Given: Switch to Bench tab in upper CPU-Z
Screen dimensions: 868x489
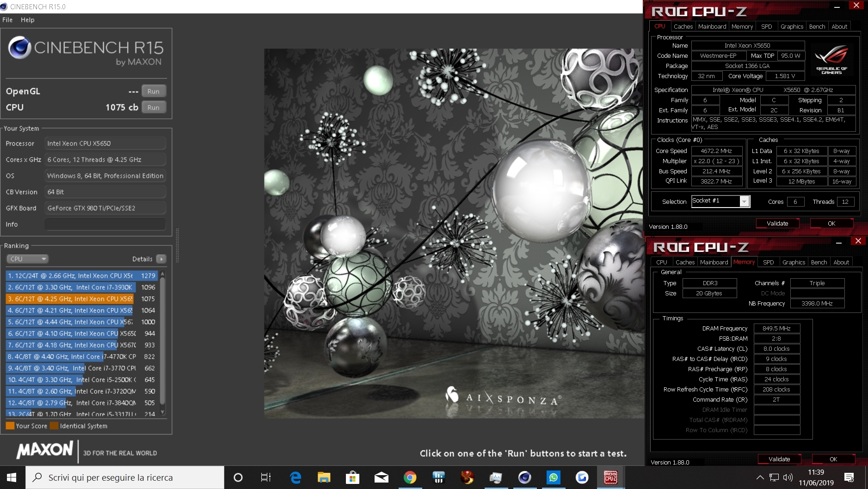Looking at the screenshot, I should (817, 26).
